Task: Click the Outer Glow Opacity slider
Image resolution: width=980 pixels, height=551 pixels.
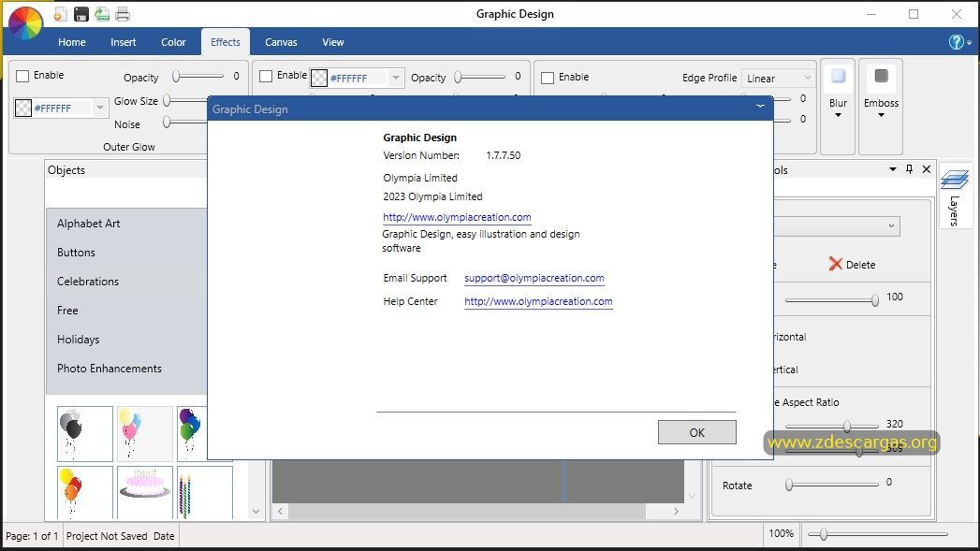Action: click(198, 76)
